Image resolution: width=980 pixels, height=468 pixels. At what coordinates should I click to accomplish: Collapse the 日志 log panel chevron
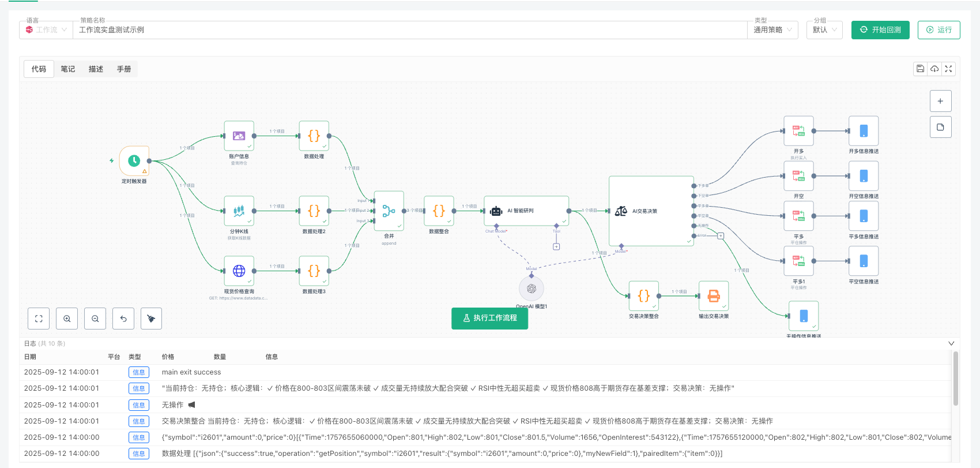(951, 343)
